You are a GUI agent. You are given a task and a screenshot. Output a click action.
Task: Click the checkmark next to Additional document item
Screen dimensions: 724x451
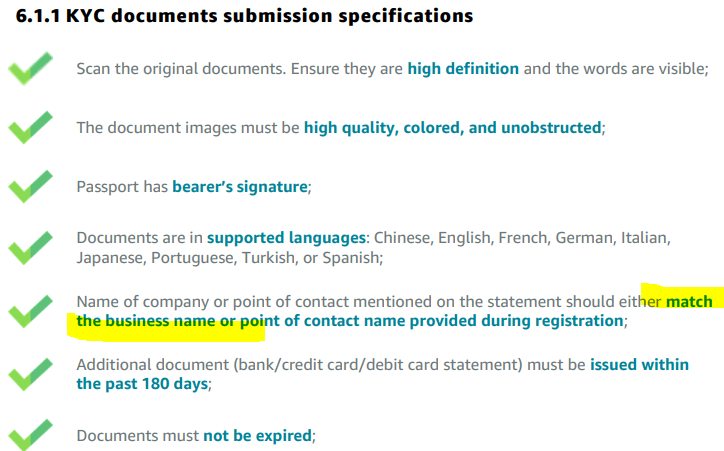30,374
